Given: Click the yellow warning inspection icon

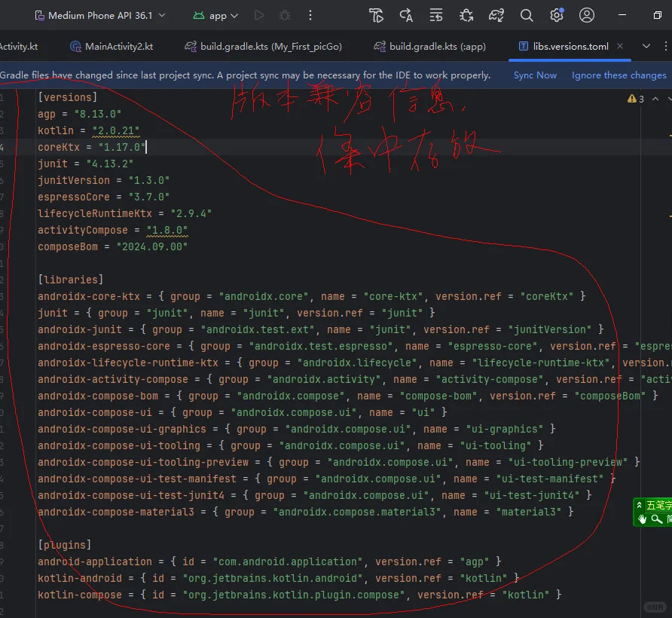Looking at the screenshot, I should [x=631, y=99].
